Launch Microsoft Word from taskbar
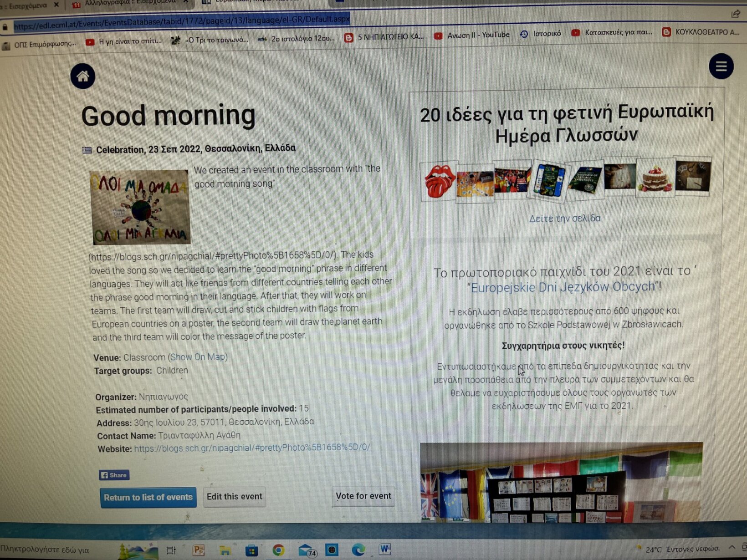The width and height of the screenshot is (747, 560). tap(384, 549)
